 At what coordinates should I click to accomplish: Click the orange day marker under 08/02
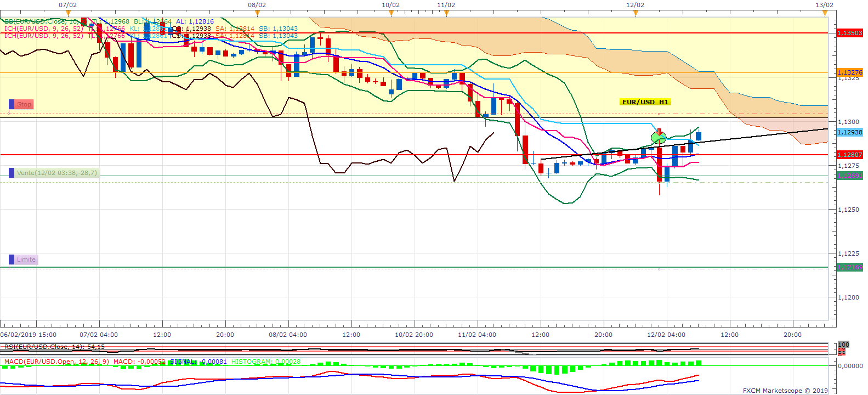coord(257,13)
